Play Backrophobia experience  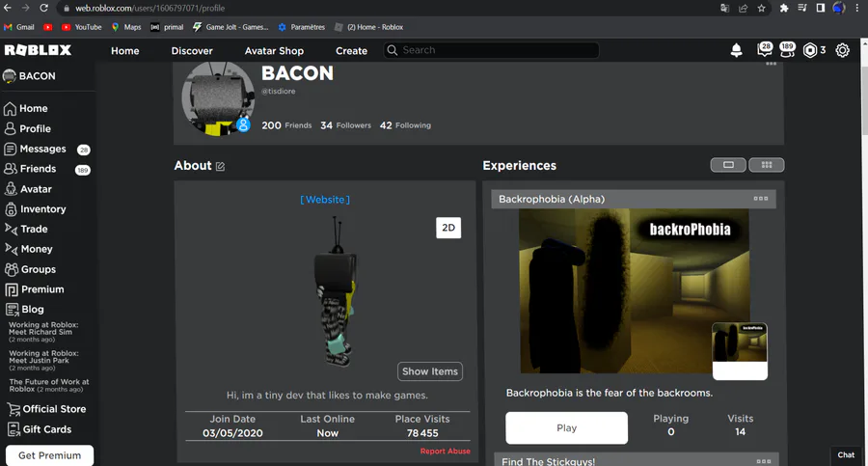pyautogui.click(x=566, y=427)
